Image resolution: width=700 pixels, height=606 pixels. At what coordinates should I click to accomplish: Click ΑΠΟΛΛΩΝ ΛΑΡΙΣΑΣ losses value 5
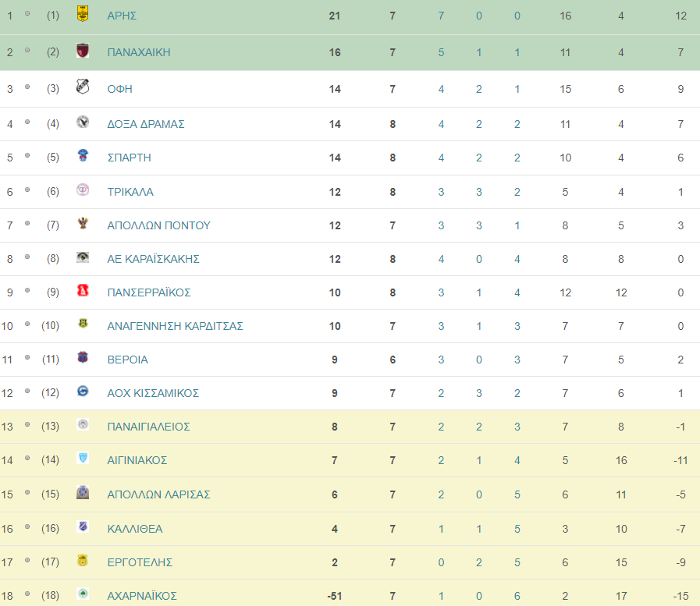pos(517,494)
